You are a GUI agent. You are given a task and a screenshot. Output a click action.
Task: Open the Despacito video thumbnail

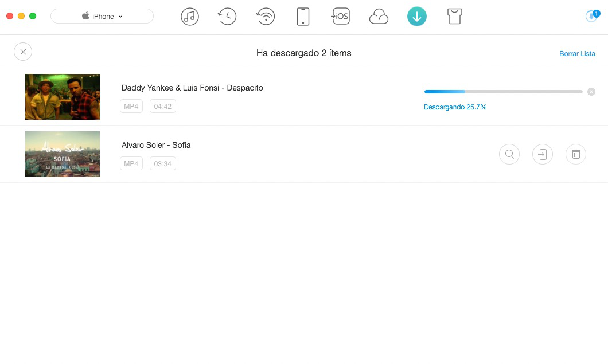(63, 97)
